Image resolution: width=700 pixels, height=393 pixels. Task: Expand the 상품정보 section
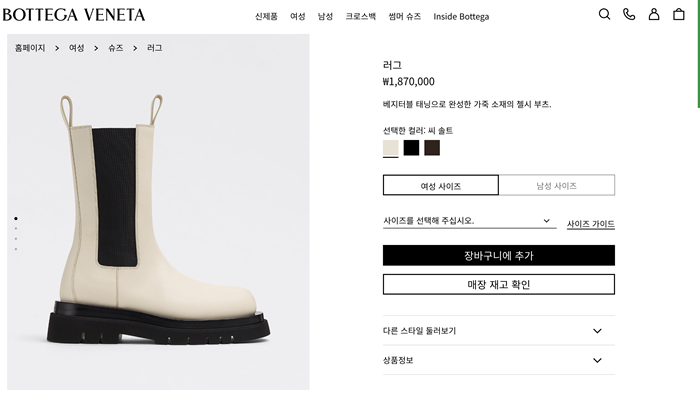(x=499, y=360)
